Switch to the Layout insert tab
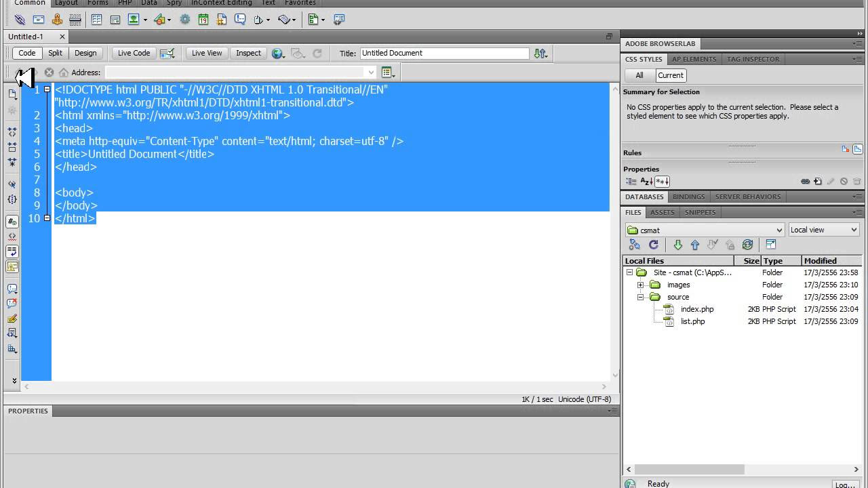 [66, 3]
